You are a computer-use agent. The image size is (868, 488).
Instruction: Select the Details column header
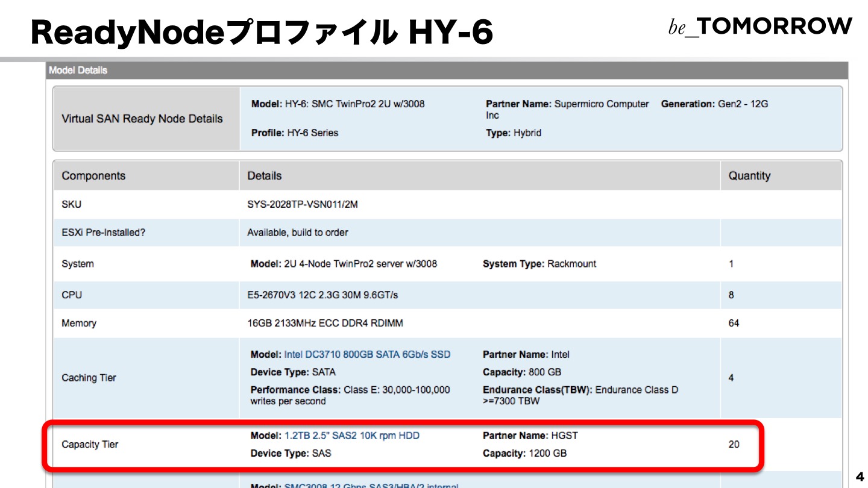(265, 176)
